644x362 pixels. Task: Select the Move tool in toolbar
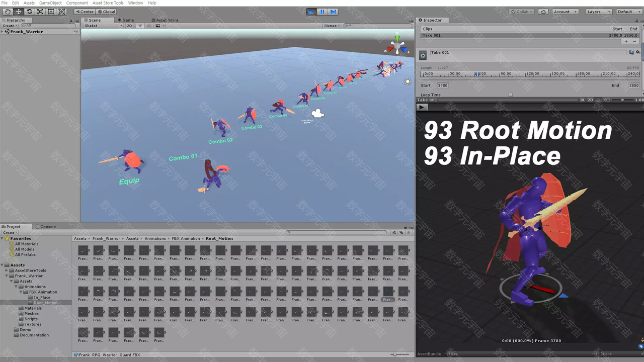click(x=19, y=12)
